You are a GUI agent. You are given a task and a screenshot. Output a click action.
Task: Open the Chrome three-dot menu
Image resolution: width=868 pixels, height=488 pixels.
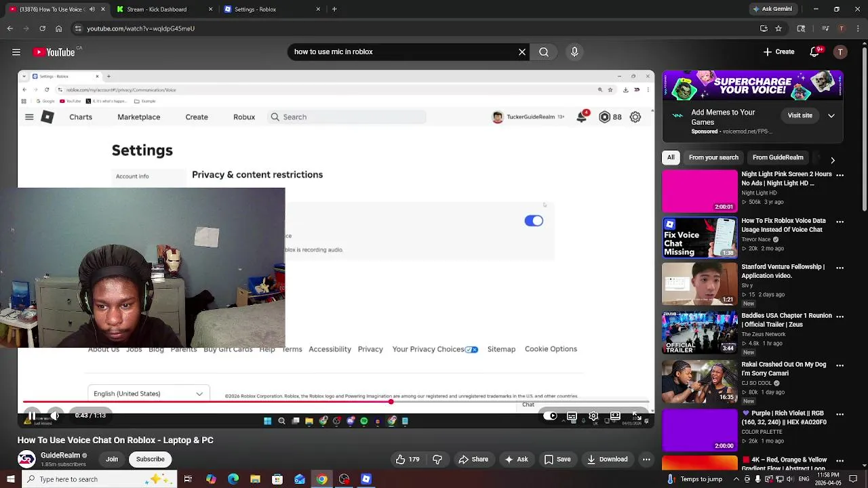click(858, 28)
